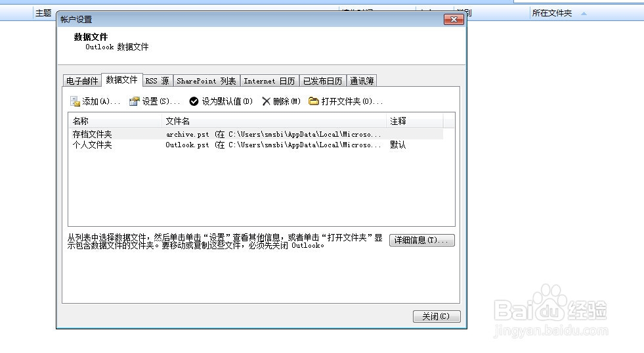This screenshot has height=353, width=644.
Task: Set selected file as default (设为默认值)
Action: pyautogui.click(x=221, y=101)
